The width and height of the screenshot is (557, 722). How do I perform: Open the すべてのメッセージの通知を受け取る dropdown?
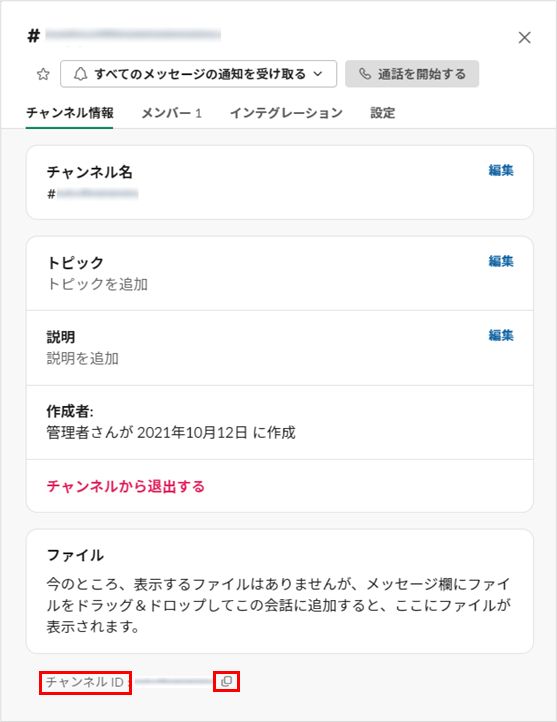[198, 74]
